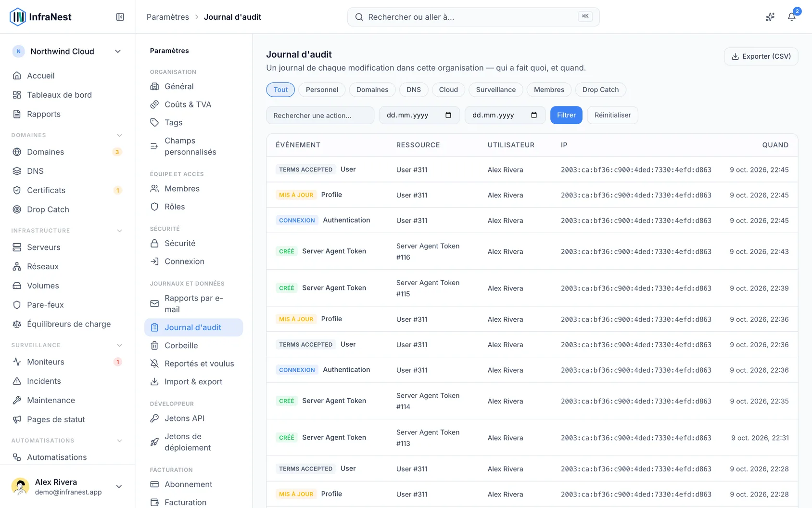This screenshot has width=812, height=508.
Task: Show Drop Catch audit events
Action: point(600,90)
